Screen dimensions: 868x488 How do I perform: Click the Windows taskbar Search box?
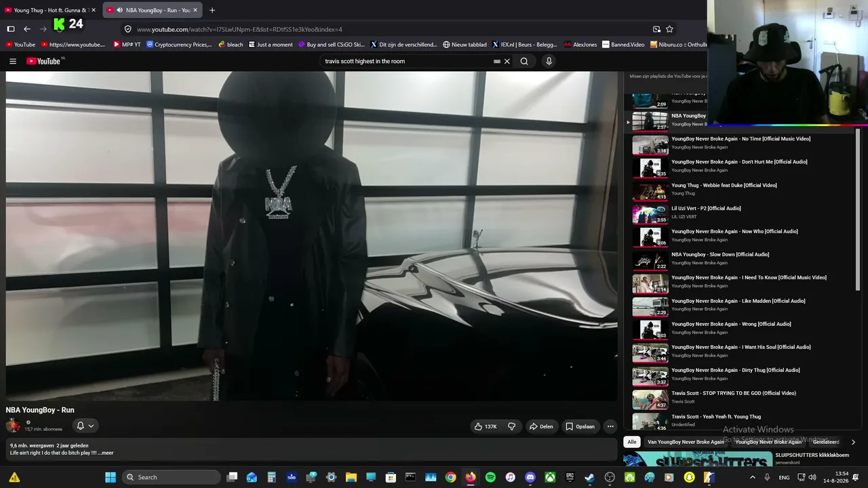point(170,477)
